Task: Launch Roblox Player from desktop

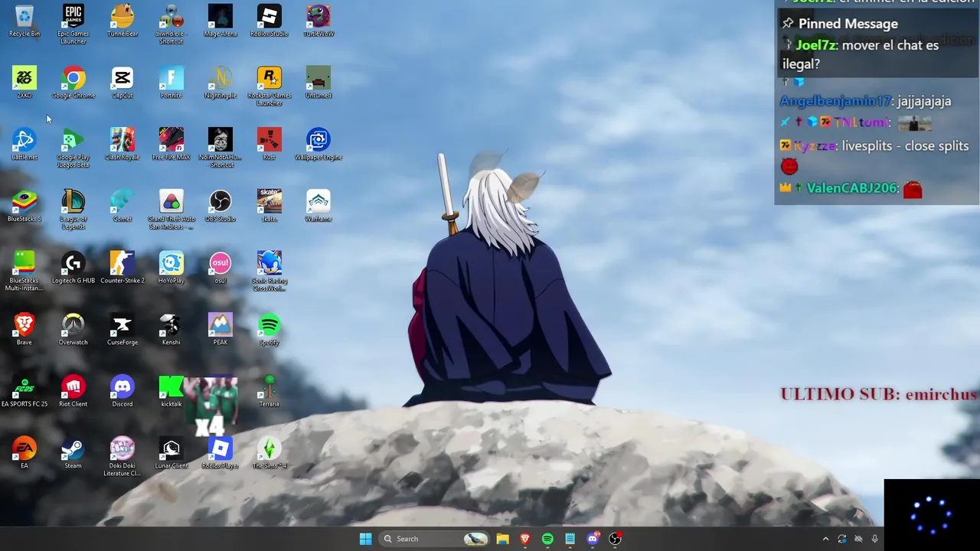Action: 220,453
